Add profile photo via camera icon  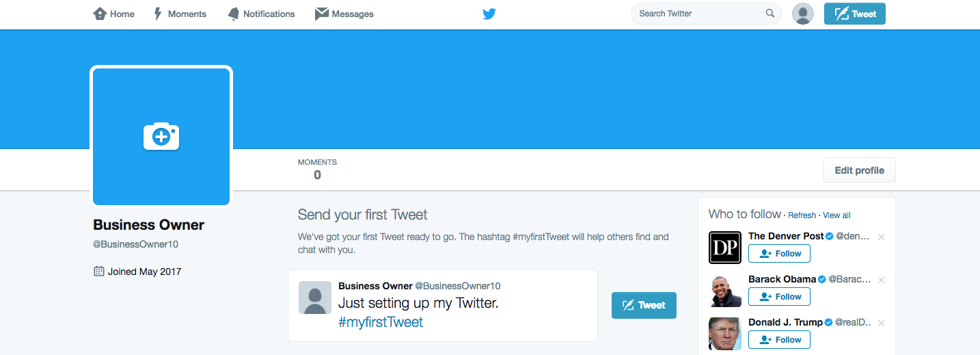coord(161,136)
